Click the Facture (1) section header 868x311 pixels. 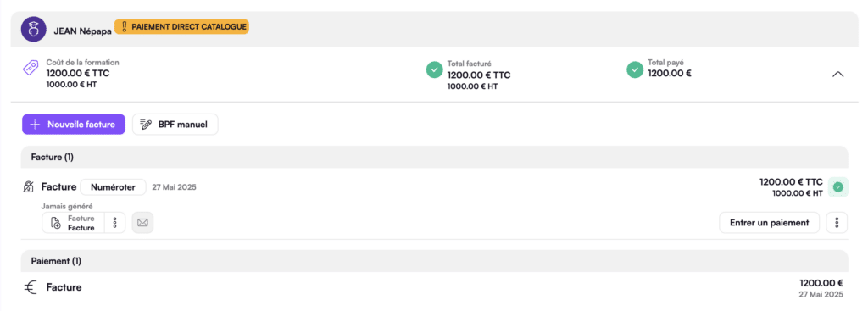tap(435, 157)
